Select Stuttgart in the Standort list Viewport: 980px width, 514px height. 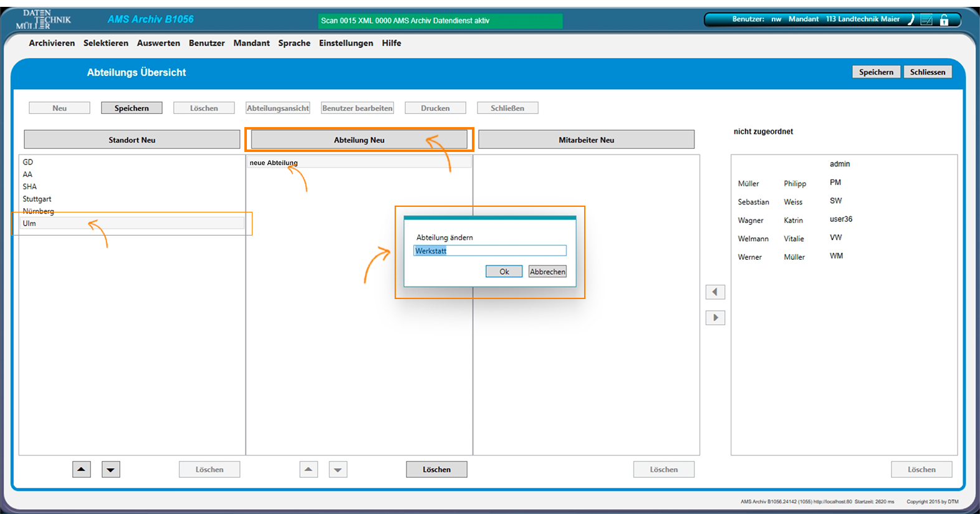(x=37, y=199)
